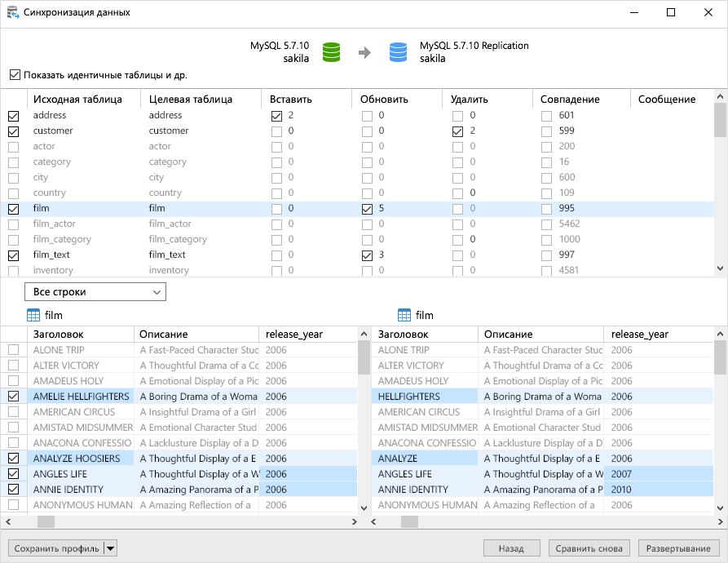Toggle the Показать идентичные таблицы и др. checkbox

pyautogui.click(x=15, y=74)
